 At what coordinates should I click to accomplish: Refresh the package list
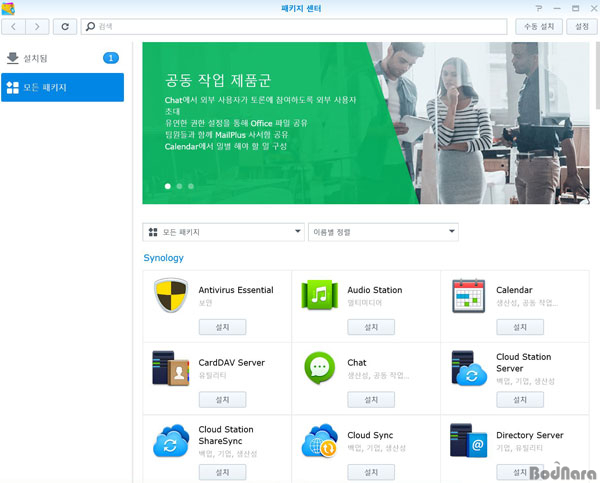pos(65,27)
